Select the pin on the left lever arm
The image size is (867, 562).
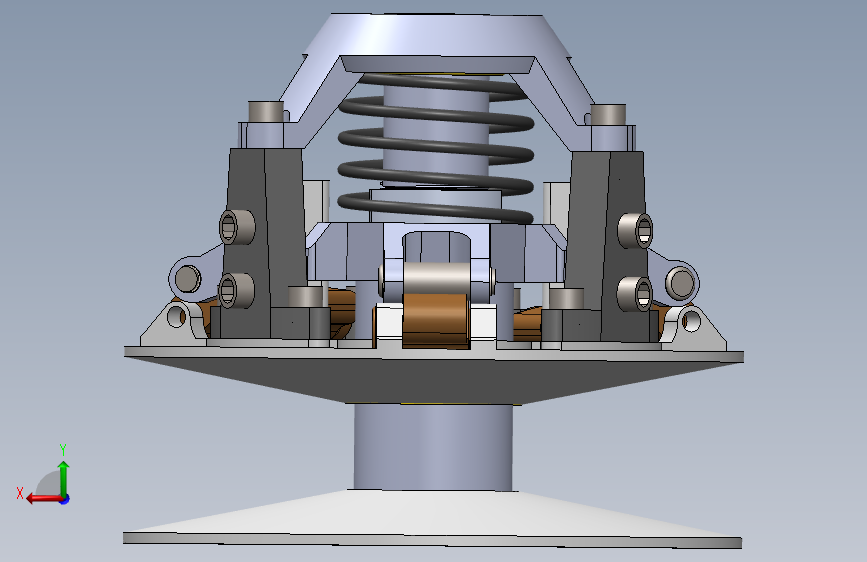(x=187, y=279)
